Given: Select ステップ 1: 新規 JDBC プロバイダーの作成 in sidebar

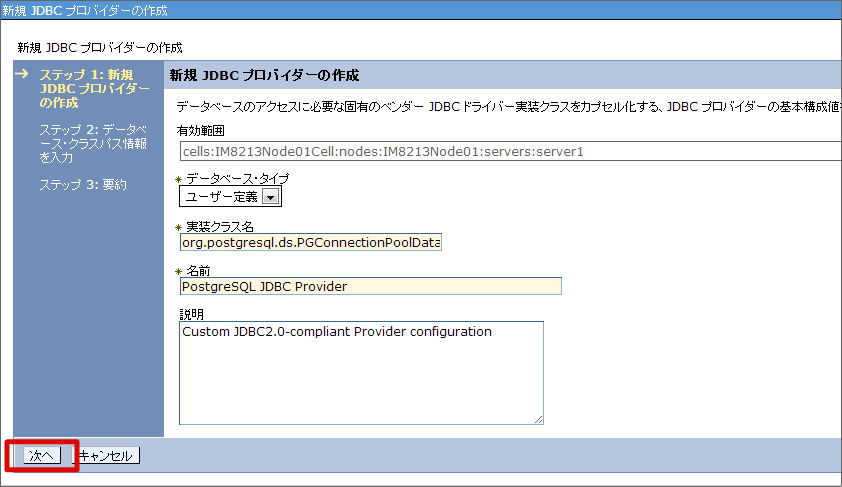Looking at the screenshot, I should (x=94, y=88).
